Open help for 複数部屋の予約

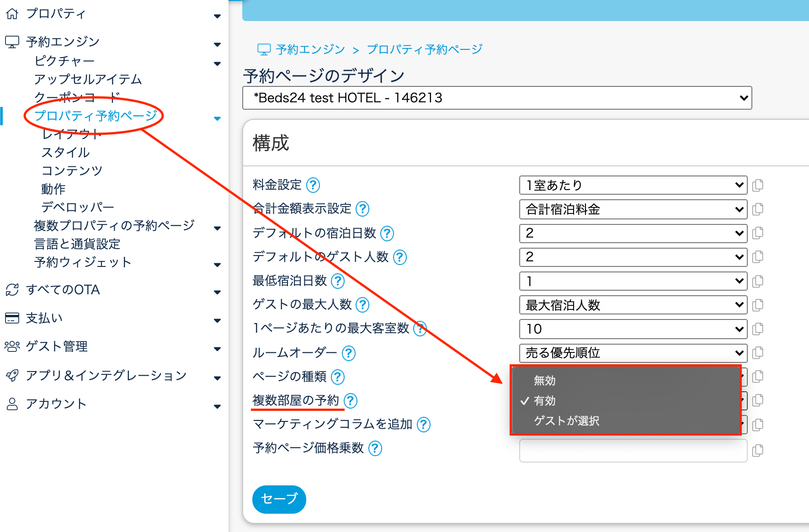(x=351, y=401)
